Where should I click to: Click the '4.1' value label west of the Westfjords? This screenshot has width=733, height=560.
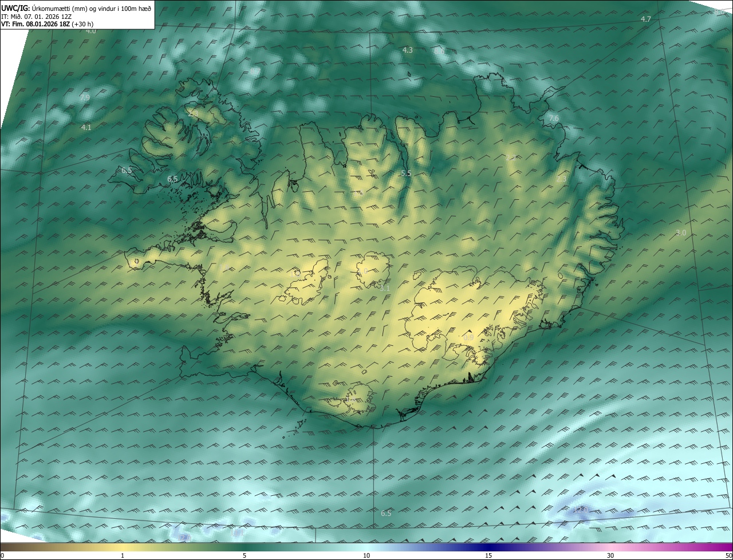point(86,127)
